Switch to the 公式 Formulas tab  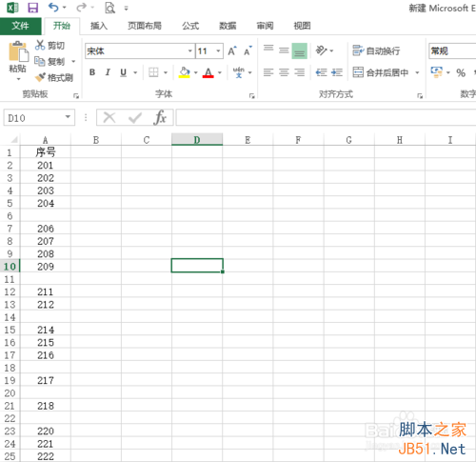coord(190,26)
